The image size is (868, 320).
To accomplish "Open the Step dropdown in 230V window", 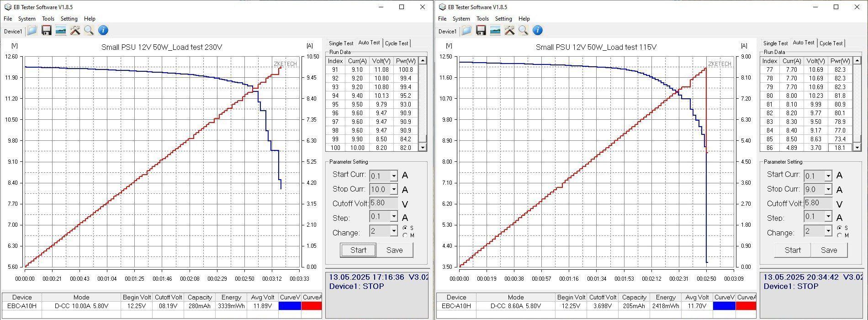I will [393, 217].
